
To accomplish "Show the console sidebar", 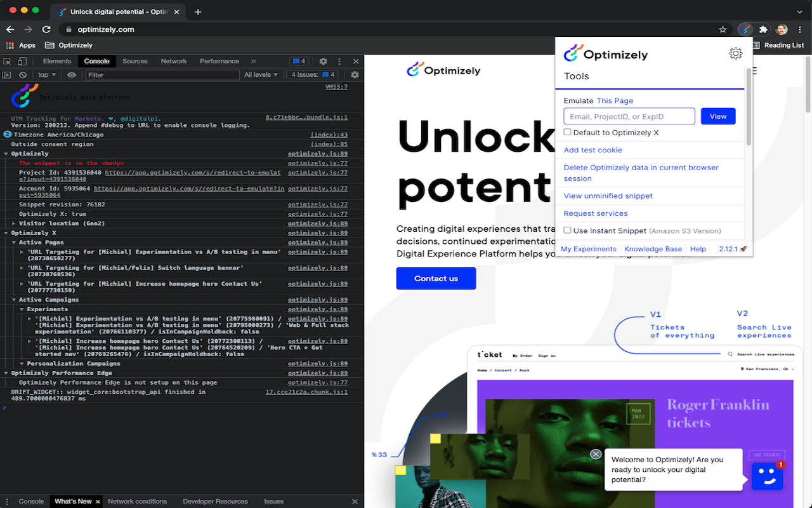I will (x=7, y=75).
